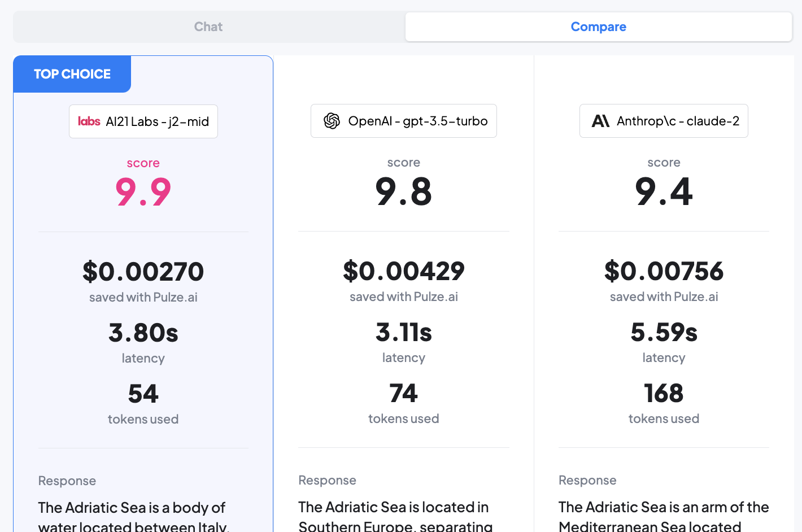Select the OpenAI gpt-3.5-turbo model chip
This screenshot has width=802, height=532.
(x=404, y=121)
